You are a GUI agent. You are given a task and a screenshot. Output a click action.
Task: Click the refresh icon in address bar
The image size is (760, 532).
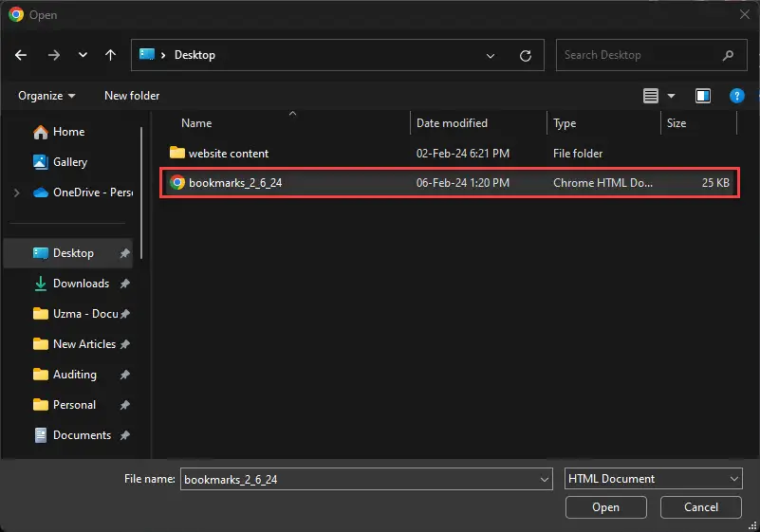(526, 56)
